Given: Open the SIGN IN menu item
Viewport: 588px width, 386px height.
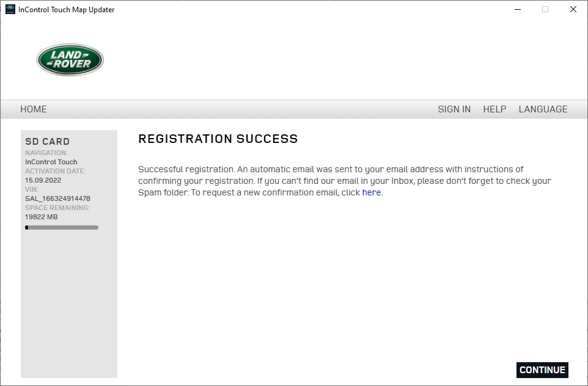Looking at the screenshot, I should click(x=454, y=109).
